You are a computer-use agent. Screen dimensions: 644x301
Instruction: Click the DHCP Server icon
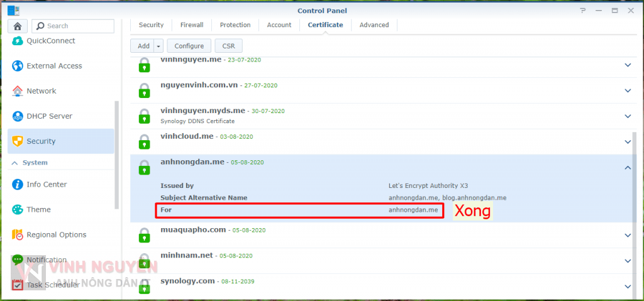click(x=18, y=116)
